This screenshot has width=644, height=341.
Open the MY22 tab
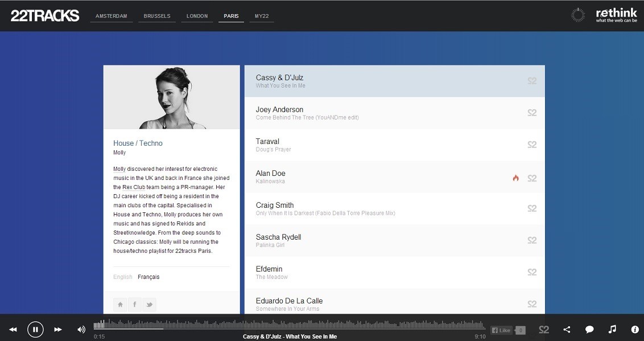[x=262, y=16]
